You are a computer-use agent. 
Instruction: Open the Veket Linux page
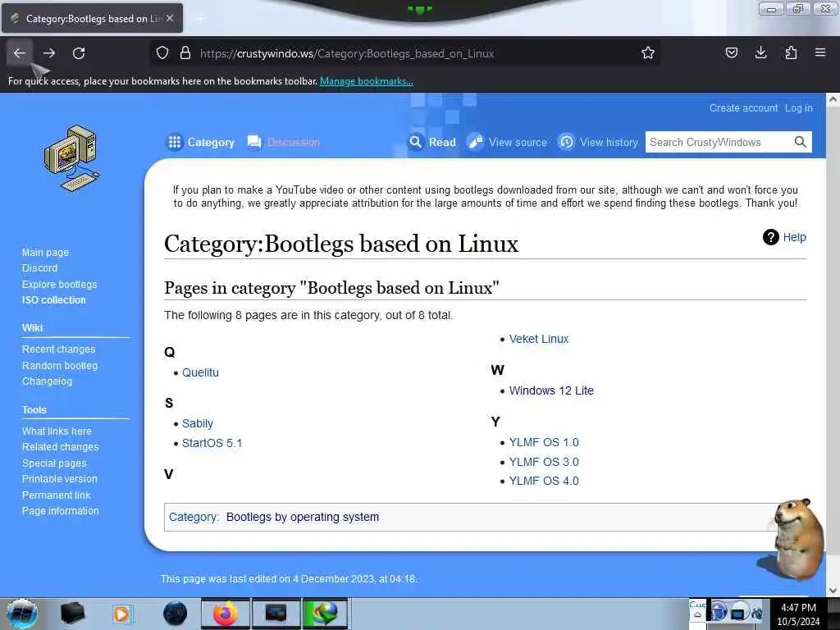[x=538, y=339]
